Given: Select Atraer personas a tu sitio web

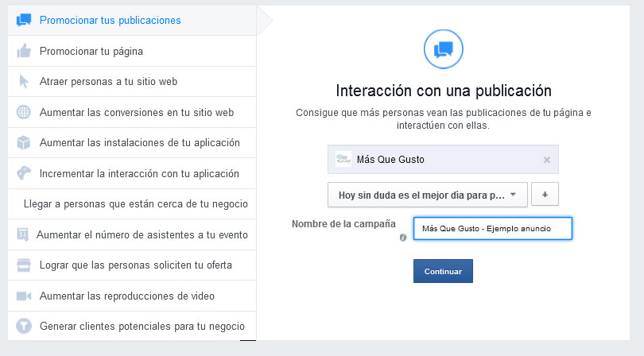Looking at the screenshot, I should 132,81.
